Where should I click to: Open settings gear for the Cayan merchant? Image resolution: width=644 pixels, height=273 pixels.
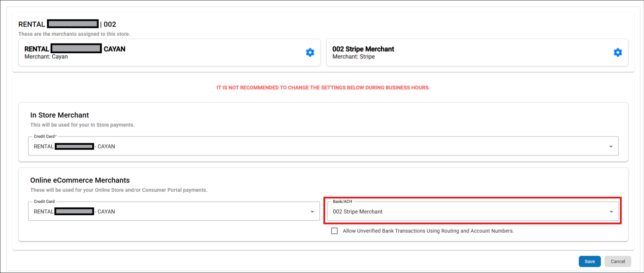point(310,52)
